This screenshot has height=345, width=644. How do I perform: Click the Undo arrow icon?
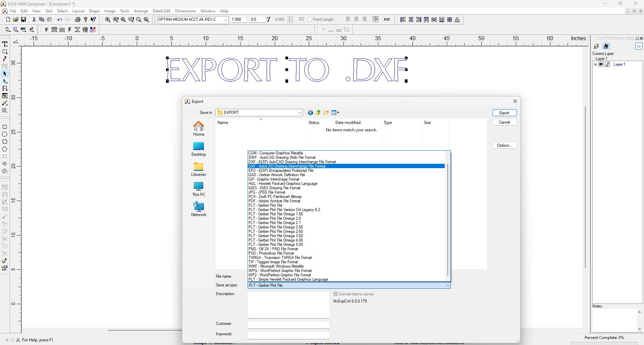pyautogui.click(x=59, y=20)
